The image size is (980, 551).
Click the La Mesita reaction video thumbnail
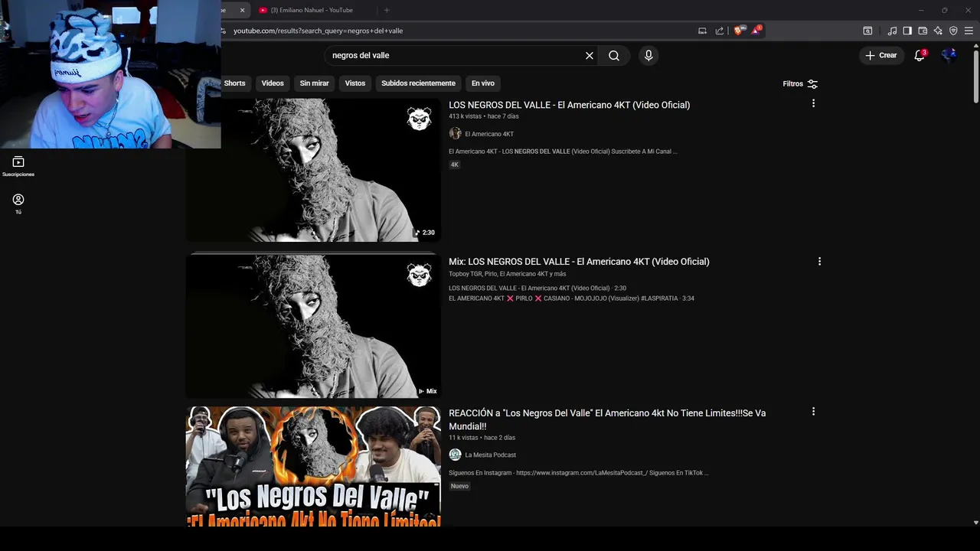(x=313, y=466)
